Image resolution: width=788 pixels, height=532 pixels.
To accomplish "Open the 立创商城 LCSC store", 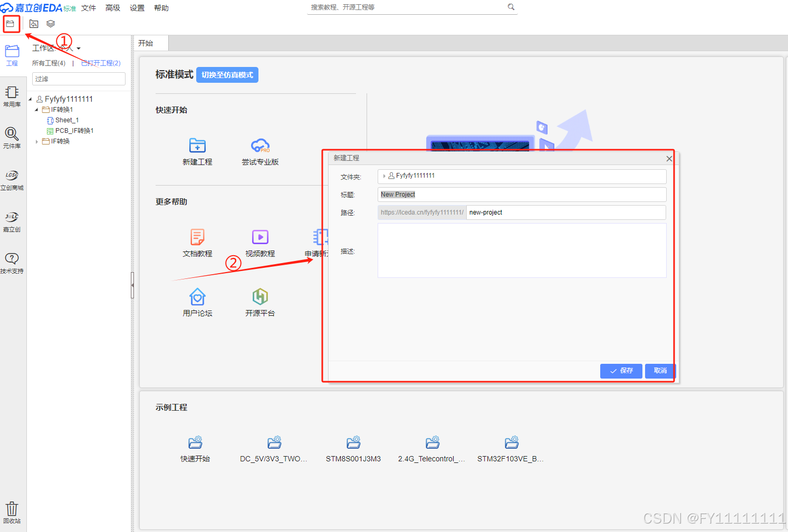I will pyautogui.click(x=12, y=180).
